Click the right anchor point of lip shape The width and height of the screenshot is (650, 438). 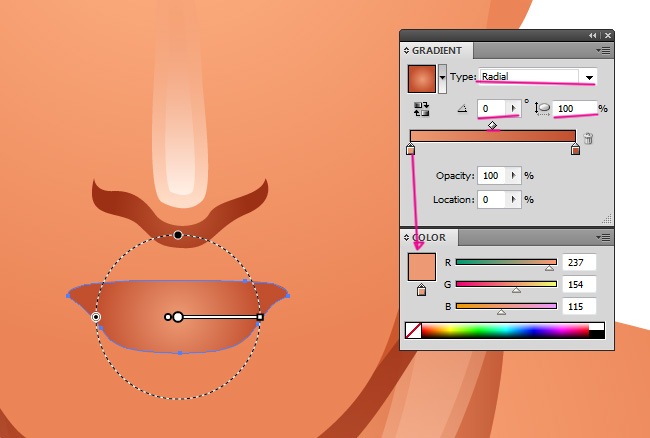[288, 296]
